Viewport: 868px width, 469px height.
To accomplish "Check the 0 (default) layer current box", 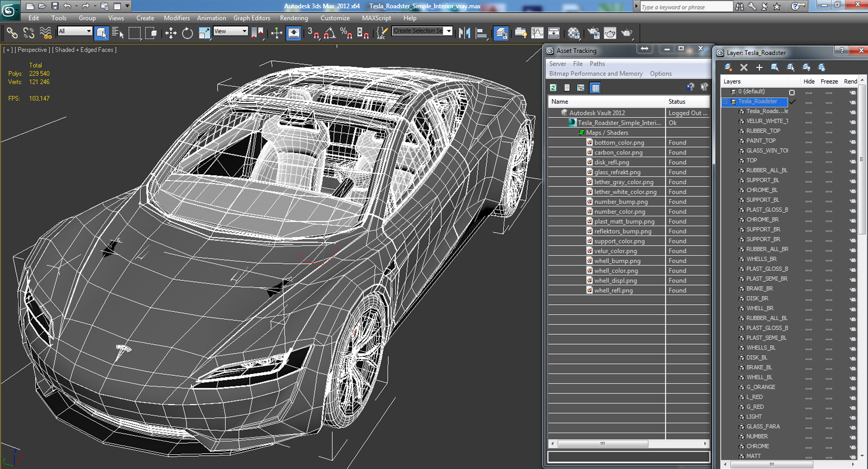I will (x=792, y=93).
